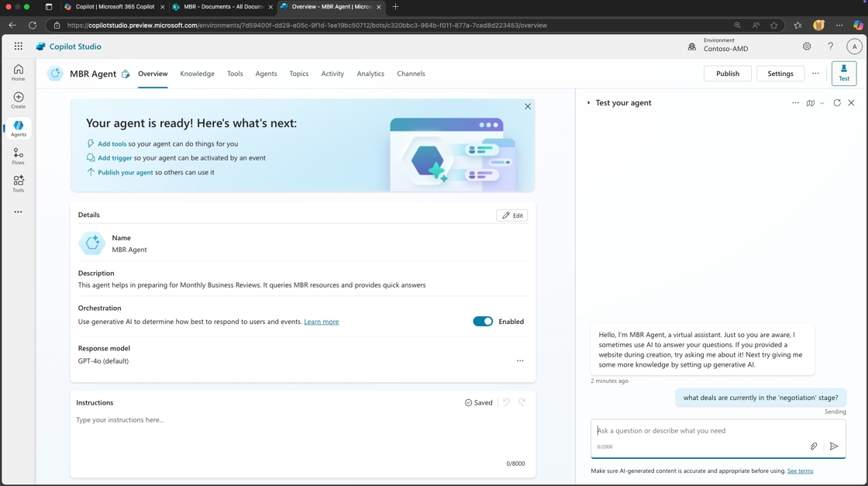
Task: Open the activity map dropdown arrow
Action: coord(821,103)
